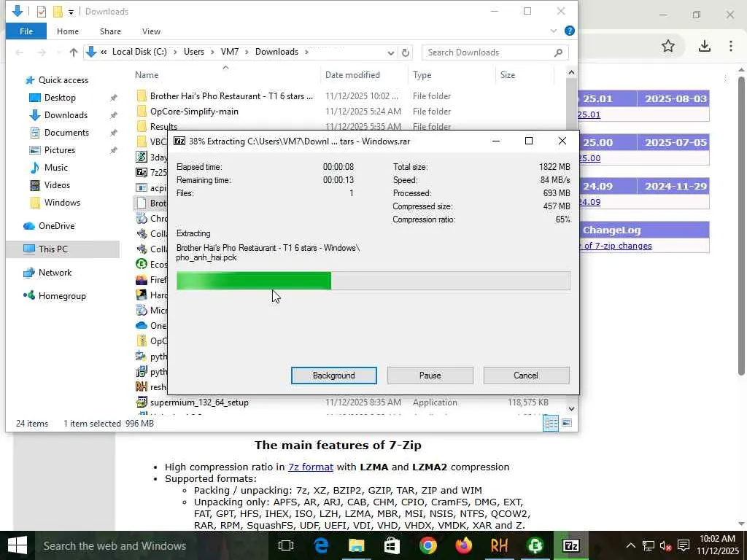Pause the extraction
The height and width of the screenshot is (560, 747).
tap(430, 376)
